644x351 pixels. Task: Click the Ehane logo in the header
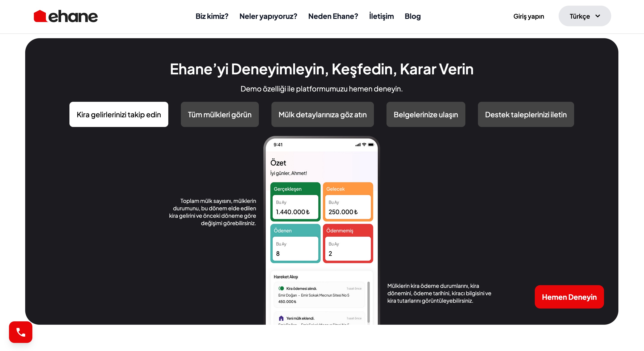(x=65, y=16)
